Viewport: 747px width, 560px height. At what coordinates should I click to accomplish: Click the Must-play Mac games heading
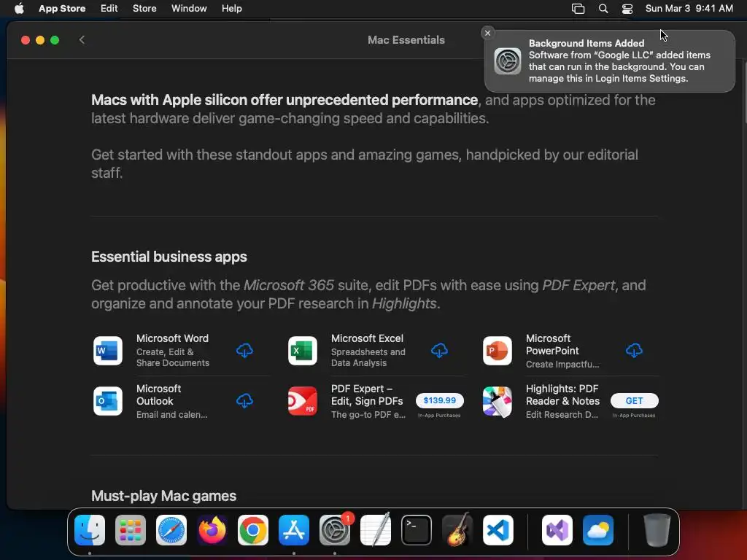(x=164, y=496)
